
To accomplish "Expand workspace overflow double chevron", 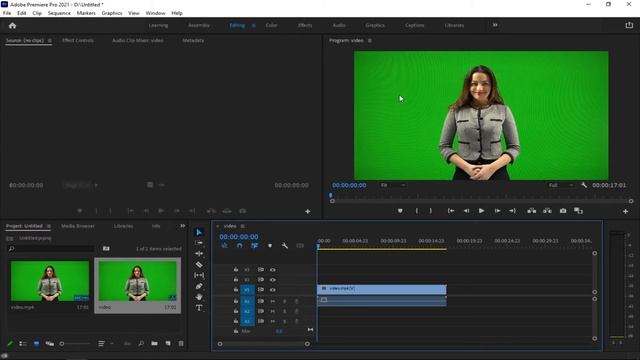I will (495, 25).
